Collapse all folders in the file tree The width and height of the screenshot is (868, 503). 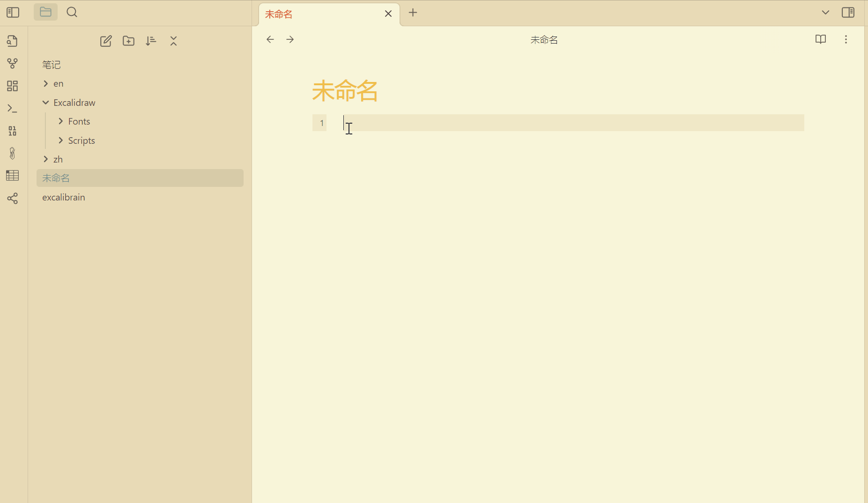(174, 41)
